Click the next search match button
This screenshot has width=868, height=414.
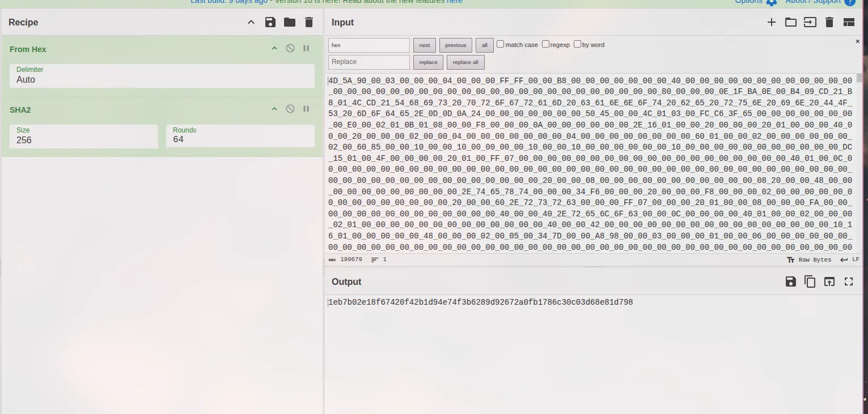click(425, 45)
